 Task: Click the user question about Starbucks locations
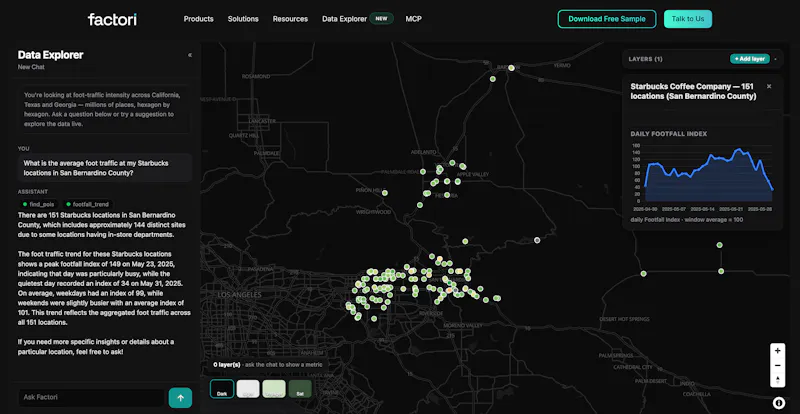[x=105, y=168]
